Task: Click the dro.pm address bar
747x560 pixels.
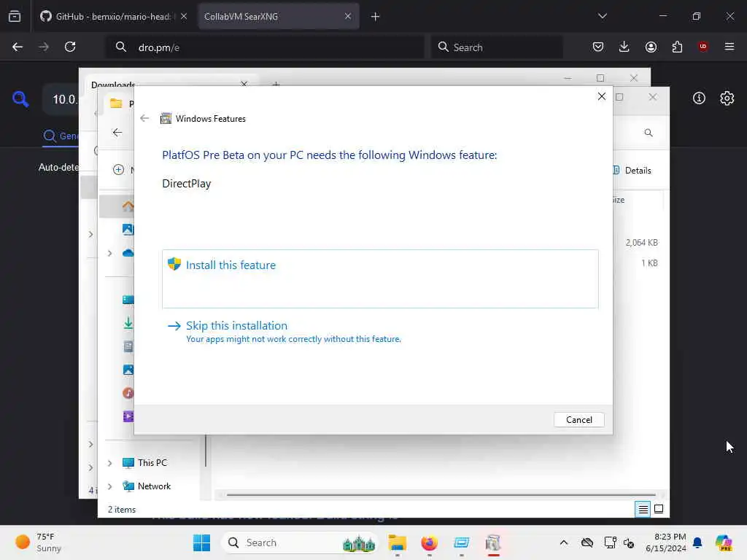Action: (264, 47)
